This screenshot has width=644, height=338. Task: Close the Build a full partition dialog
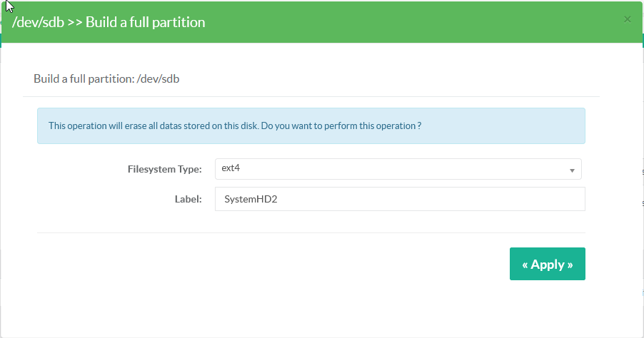point(628,19)
